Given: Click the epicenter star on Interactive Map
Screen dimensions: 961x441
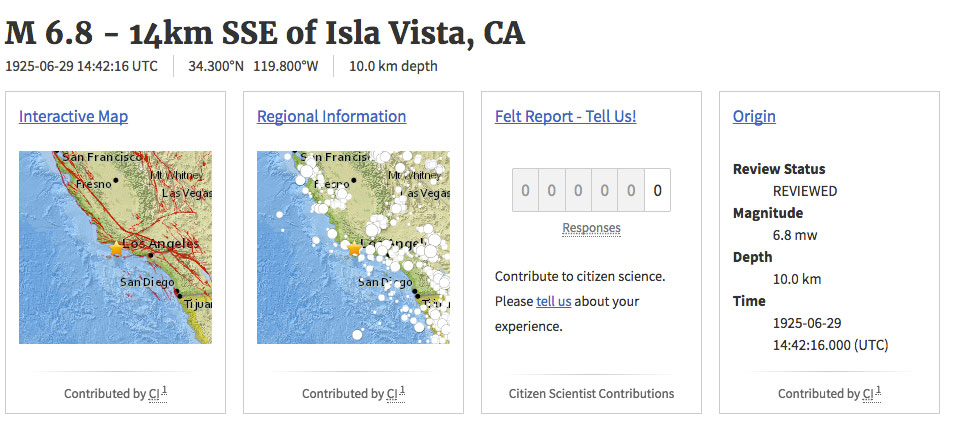Looking at the screenshot, I should click(x=116, y=248).
